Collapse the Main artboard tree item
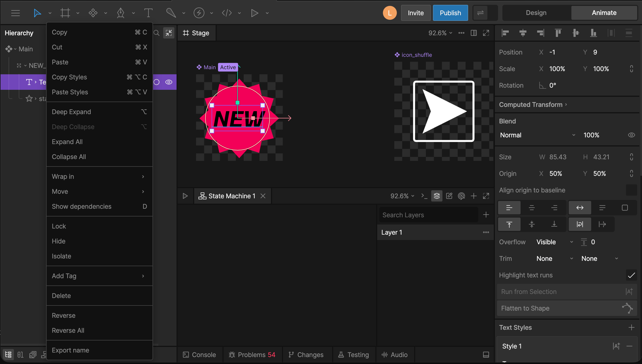Image resolution: width=642 pixels, height=364 pixels. click(x=15, y=49)
